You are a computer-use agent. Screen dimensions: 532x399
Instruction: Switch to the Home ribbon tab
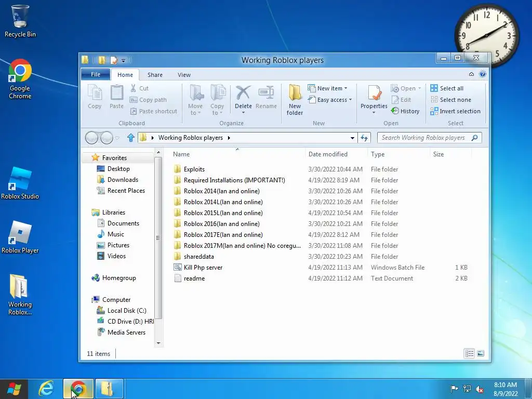[x=125, y=75]
